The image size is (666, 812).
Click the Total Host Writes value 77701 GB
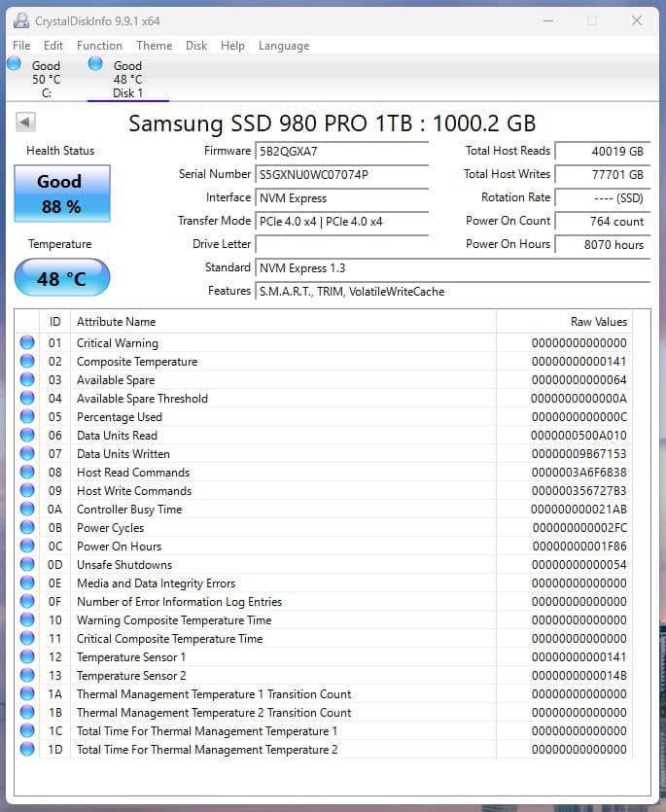(602, 174)
